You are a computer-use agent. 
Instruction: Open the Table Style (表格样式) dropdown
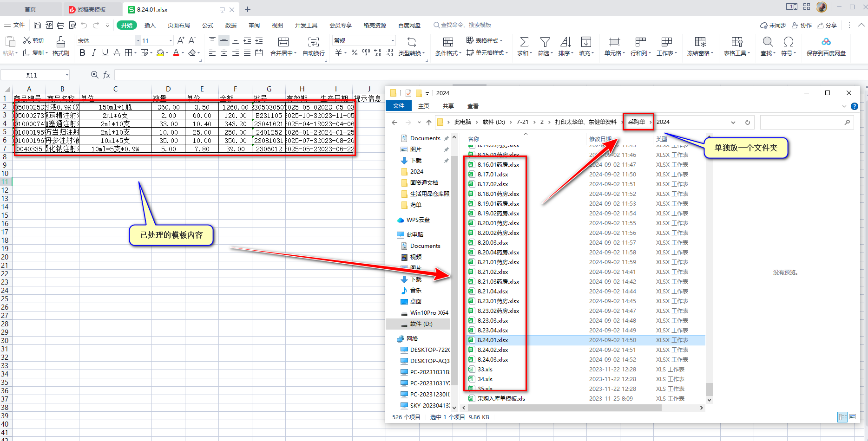coord(484,41)
